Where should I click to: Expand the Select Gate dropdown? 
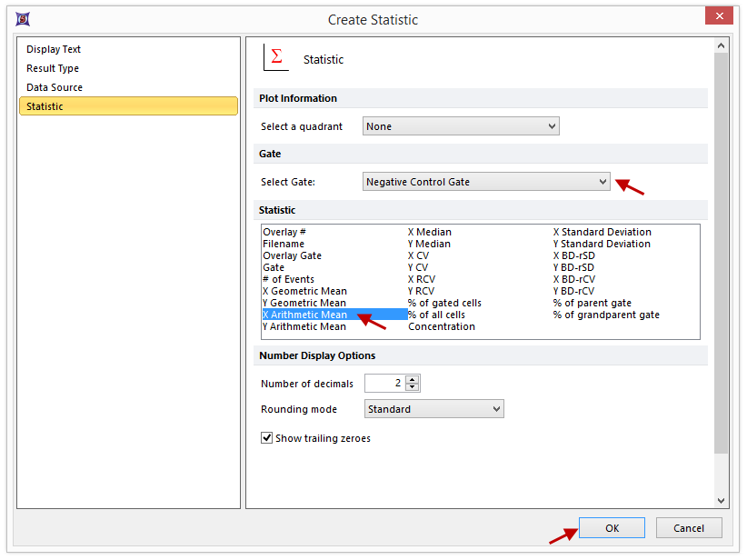(x=486, y=182)
